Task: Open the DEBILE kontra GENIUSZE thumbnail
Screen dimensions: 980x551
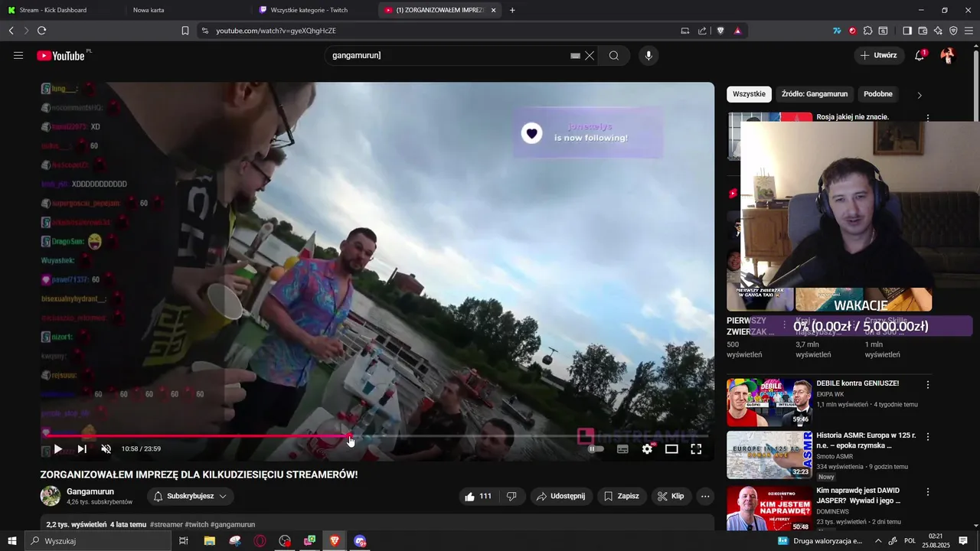Action: 769,403
